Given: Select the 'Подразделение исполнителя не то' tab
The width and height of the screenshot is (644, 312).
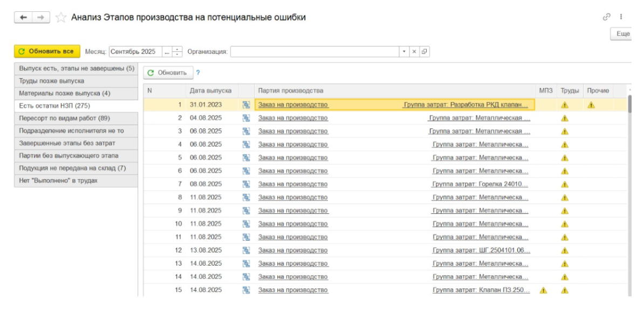Looking at the screenshot, I should [77, 131].
